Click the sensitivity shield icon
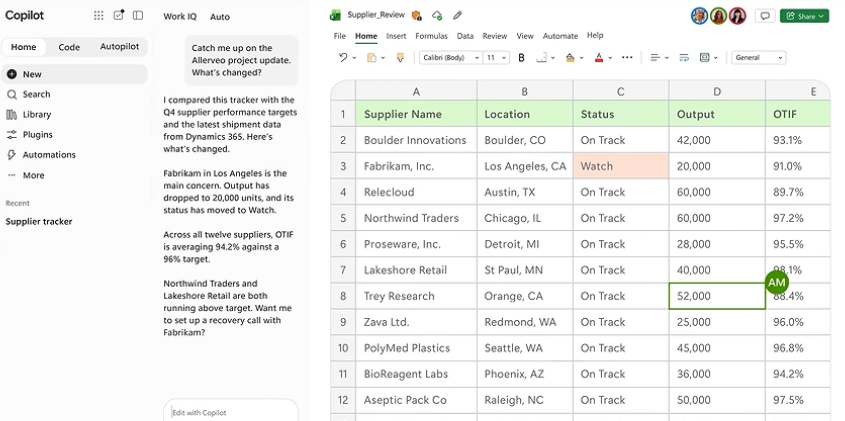The image size is (845, 421). 417,16
